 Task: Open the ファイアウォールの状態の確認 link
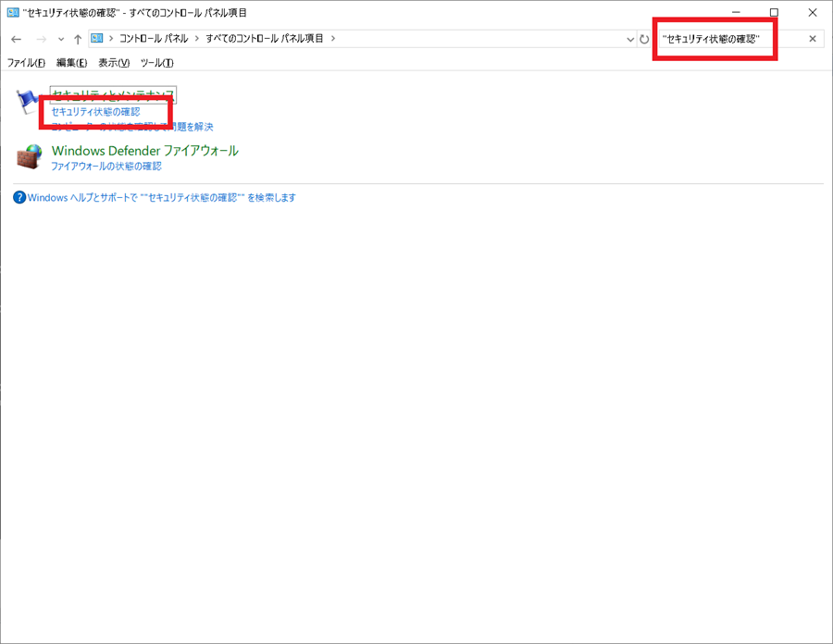pyautogui.click(x=106, y=167)
